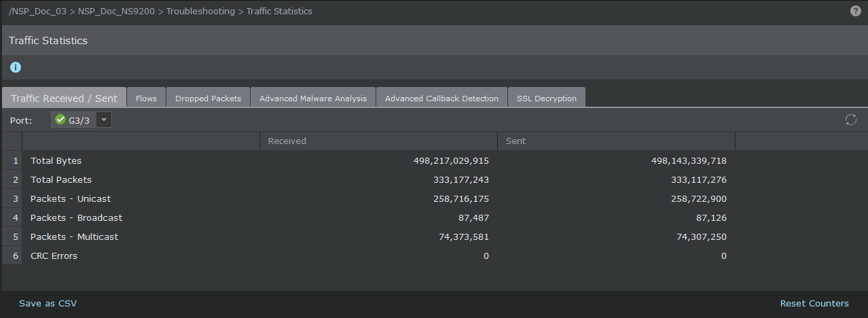Click the Sent column header

pyautogui.click(x=616, y=141)
